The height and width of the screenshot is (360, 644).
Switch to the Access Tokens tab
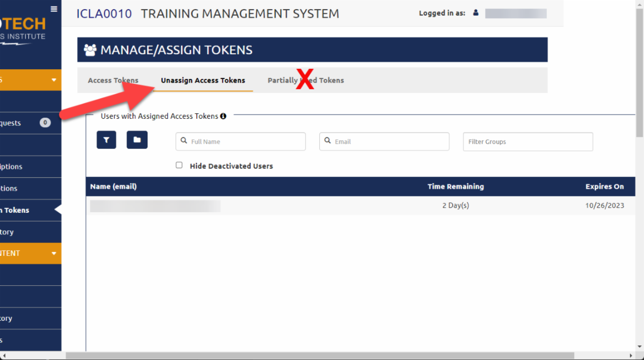point(113,80)
